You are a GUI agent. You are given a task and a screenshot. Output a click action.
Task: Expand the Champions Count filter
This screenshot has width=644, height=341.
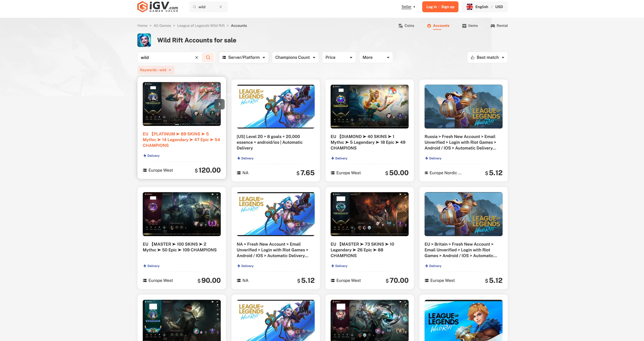click(295, 58)
